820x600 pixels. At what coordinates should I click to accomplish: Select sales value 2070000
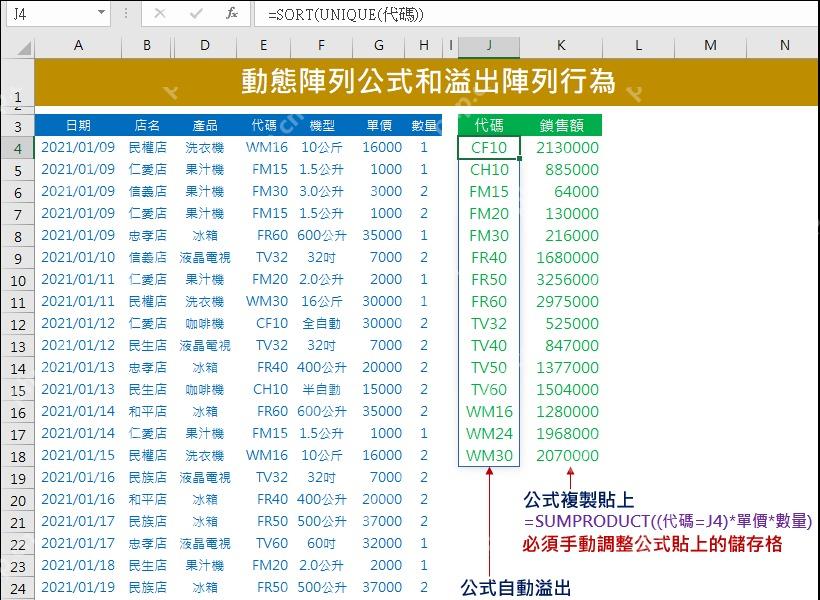[561, 456]
